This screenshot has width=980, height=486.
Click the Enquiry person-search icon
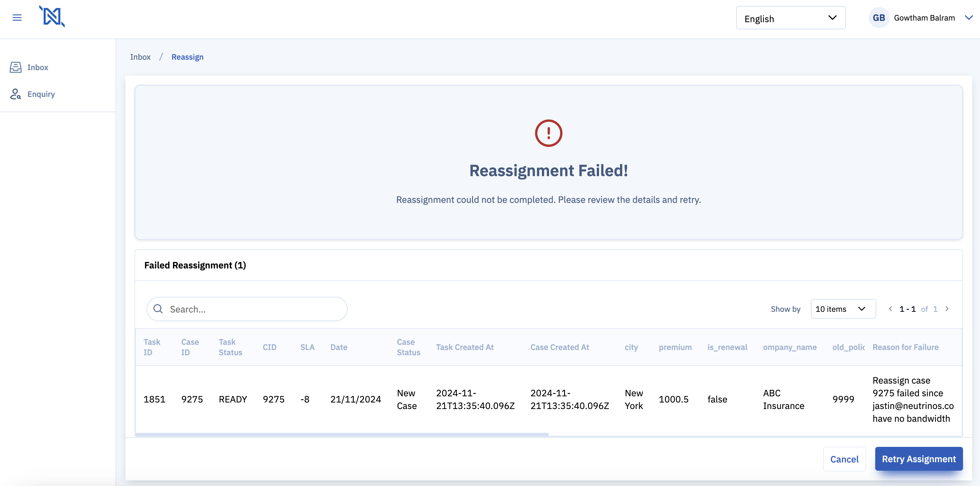(x=16, y=94)
